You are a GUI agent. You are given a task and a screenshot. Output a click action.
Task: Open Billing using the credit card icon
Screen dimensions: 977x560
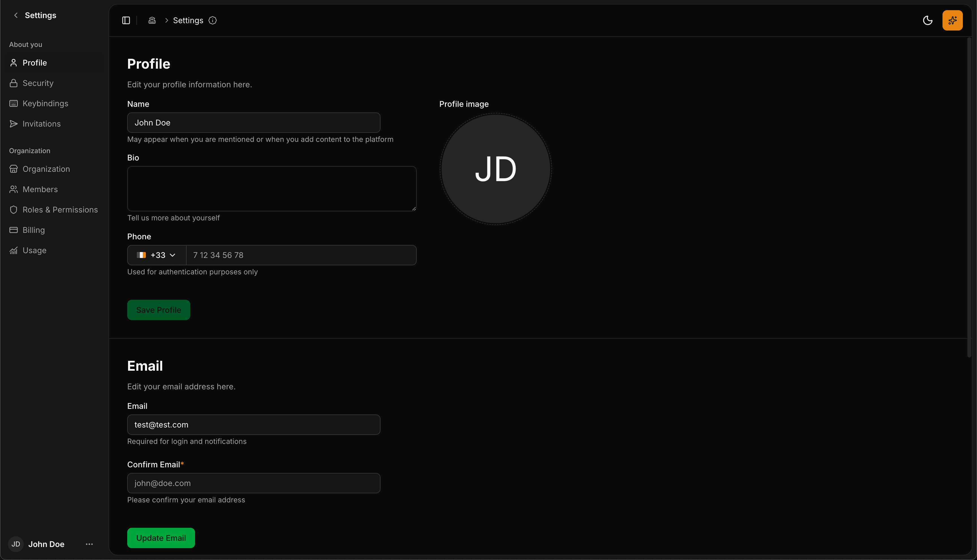pyautogui.click(x=14, y=230)
